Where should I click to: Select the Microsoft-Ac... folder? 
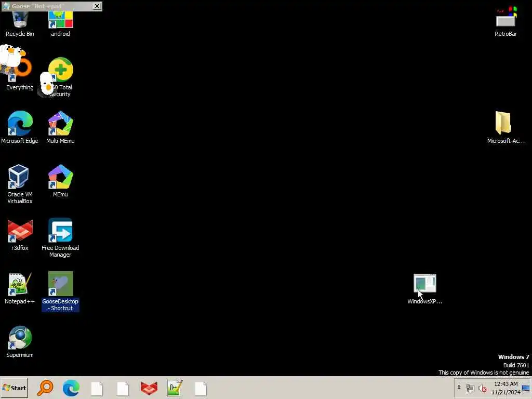tap(506, 127)
